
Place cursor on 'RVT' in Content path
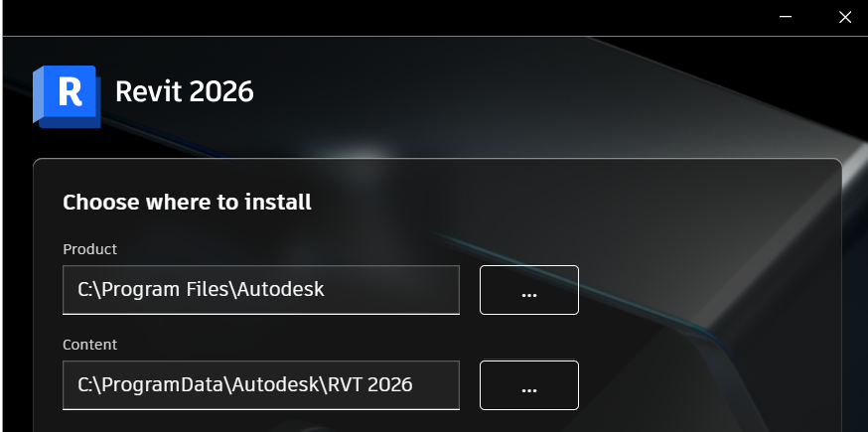(x=345, y=384)
